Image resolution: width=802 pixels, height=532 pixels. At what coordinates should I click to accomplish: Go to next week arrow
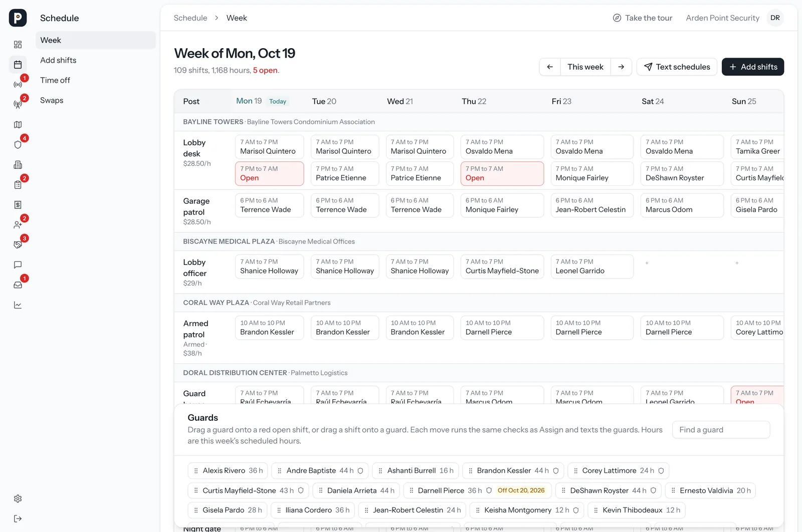click(x=621, y=67)
